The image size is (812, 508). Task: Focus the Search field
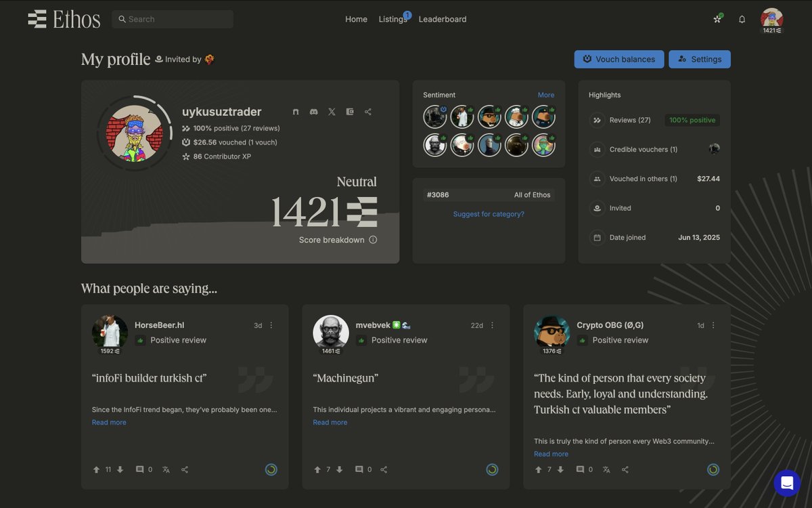[x=173, y=19]
